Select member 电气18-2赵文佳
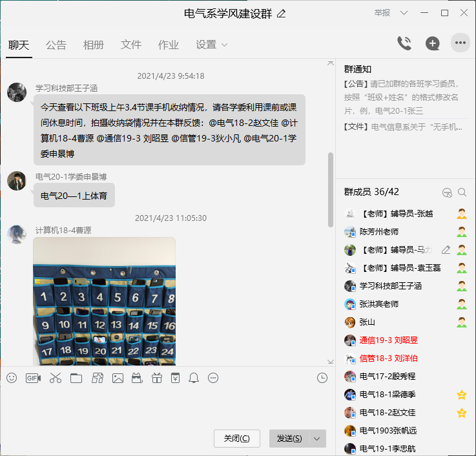The image size is (476, 456). (x=405, y=413)
